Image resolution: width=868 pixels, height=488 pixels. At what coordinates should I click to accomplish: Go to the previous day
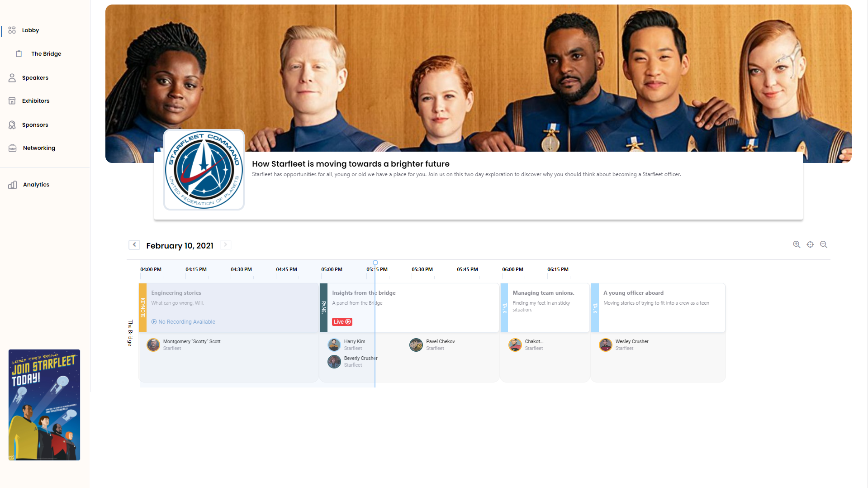point(134,245)
